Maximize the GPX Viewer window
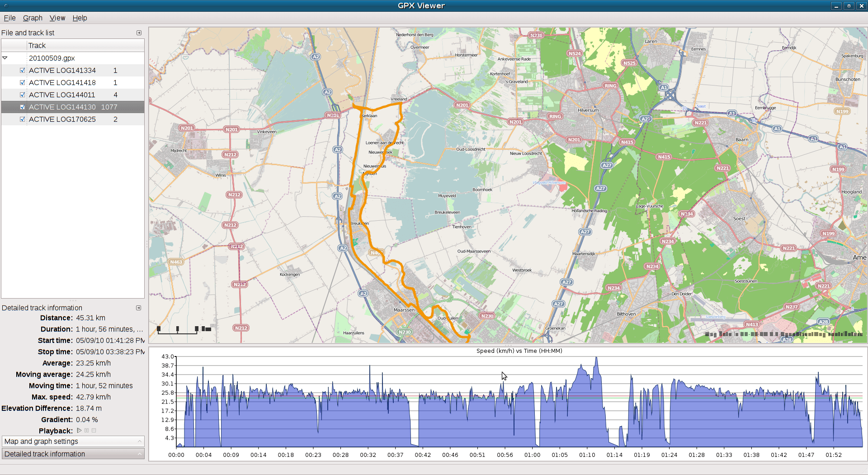 coord(849,6)
